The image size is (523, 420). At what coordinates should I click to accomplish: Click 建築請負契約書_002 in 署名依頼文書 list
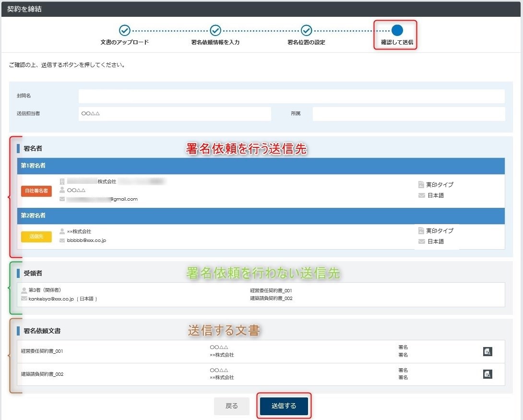(x=42, y=374)
